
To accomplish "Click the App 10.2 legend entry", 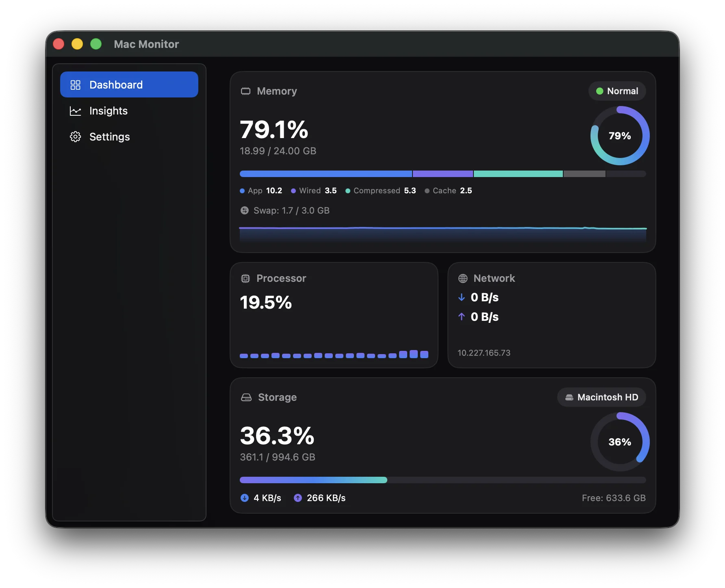I will click(261, 191).
